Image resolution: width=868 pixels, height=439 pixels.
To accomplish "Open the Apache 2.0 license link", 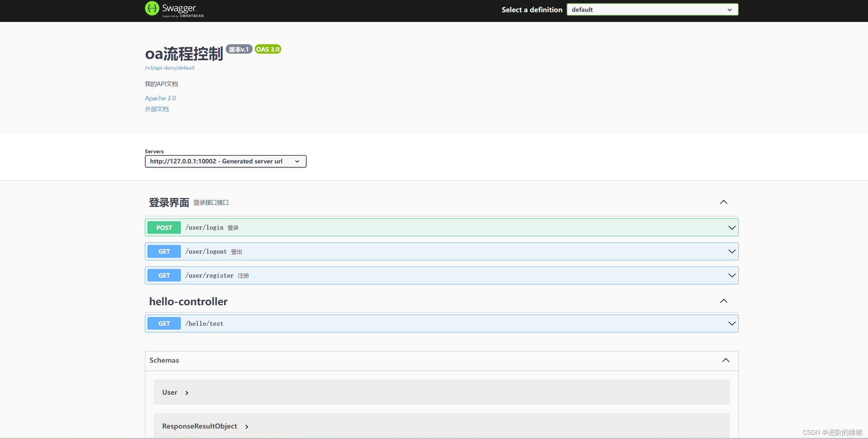I will (x=160, y=98).
